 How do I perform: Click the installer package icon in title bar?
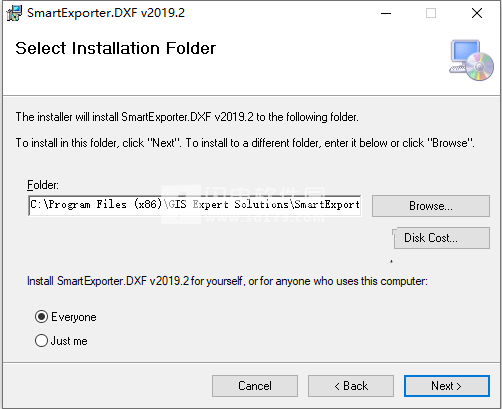pos(14,13)
